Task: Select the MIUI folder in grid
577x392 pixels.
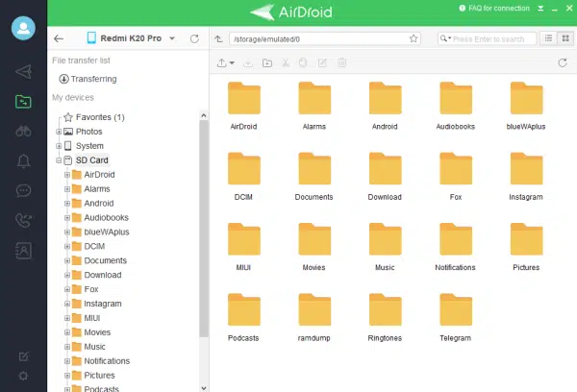Action: (x=243, y=247)
